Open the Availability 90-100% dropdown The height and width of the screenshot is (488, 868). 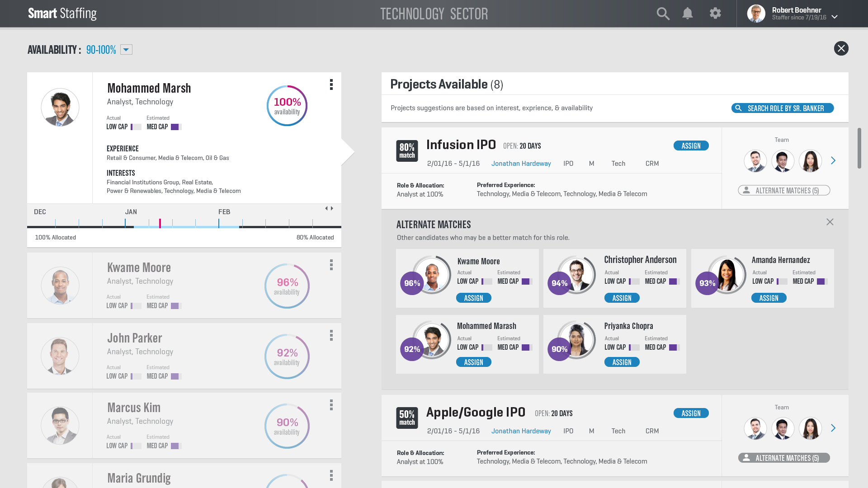[126, 50]
